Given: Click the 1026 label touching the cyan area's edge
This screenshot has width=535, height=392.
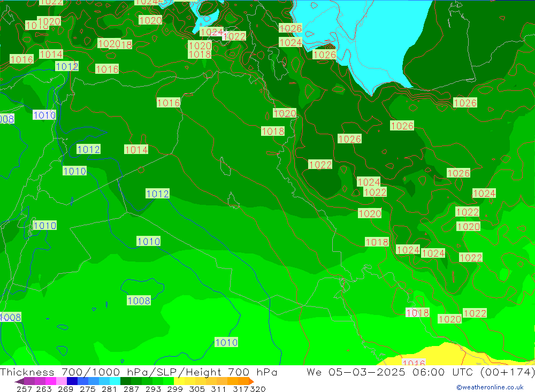Looking at the screenshot, I should coord(325,55).
